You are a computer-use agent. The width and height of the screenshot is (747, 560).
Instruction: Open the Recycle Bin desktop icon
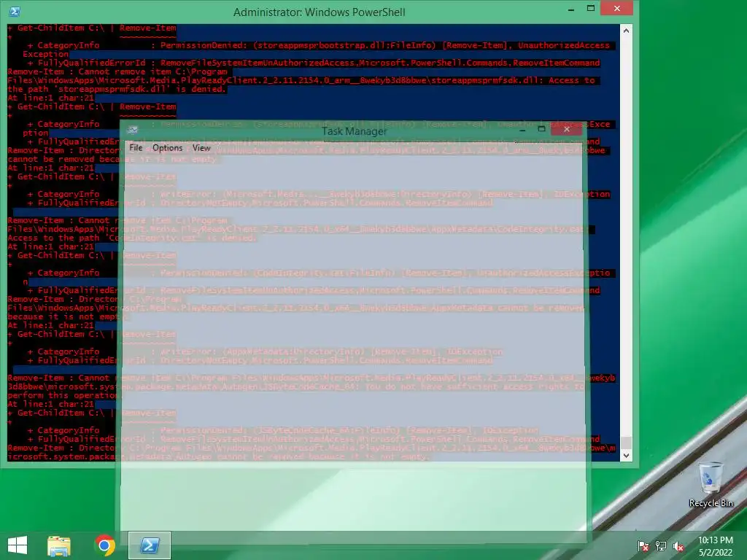coord(711,484)
